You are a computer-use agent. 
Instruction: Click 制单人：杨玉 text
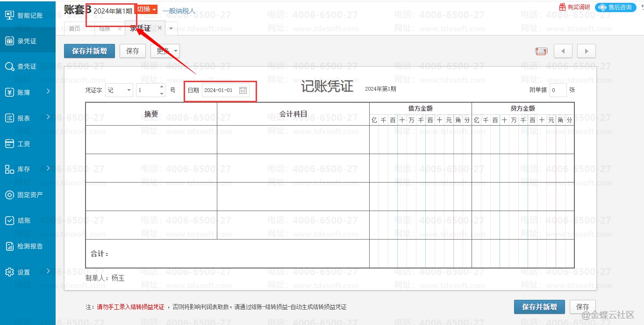(x=105, y=278)
